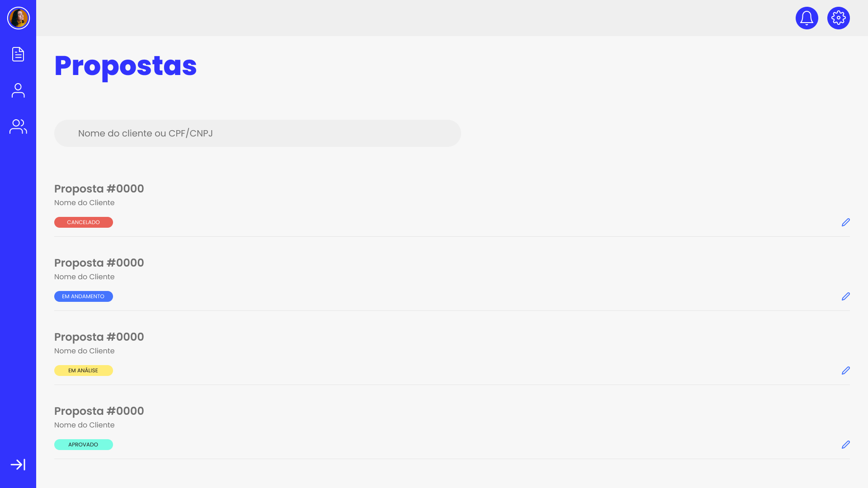Edit the proposal marked APROVADO

845,445
